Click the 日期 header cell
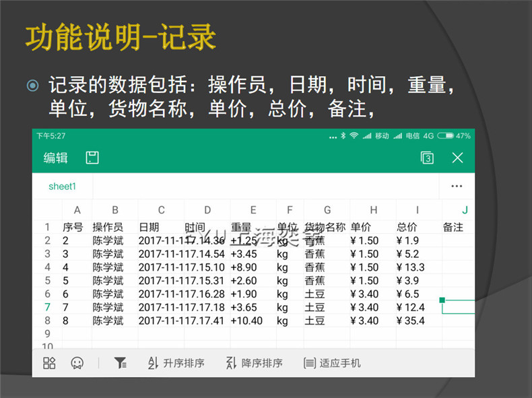Image resolution: width=532 pixels, height=398 pixels. click(161, 227)
